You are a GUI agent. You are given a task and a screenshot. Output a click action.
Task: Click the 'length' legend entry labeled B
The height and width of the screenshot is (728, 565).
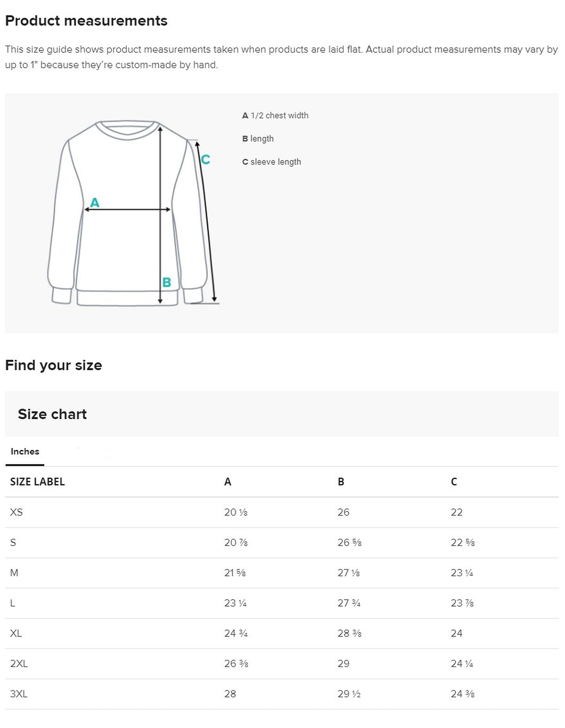point(258,139)
